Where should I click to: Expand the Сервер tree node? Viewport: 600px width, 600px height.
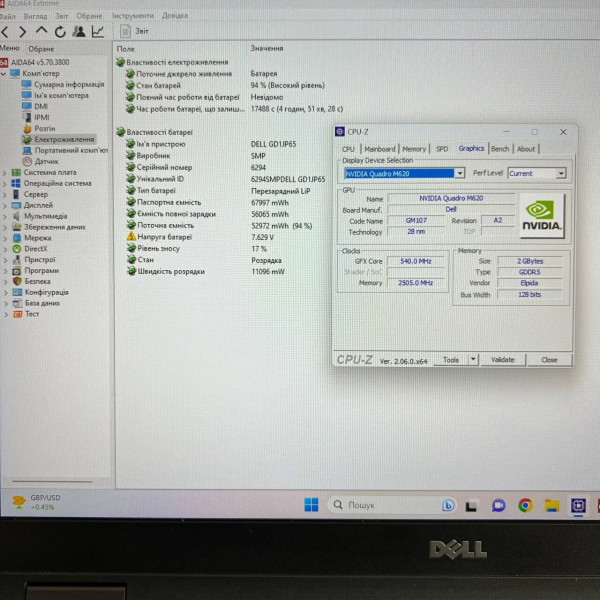pyautogui.click(x=4, y=195)
